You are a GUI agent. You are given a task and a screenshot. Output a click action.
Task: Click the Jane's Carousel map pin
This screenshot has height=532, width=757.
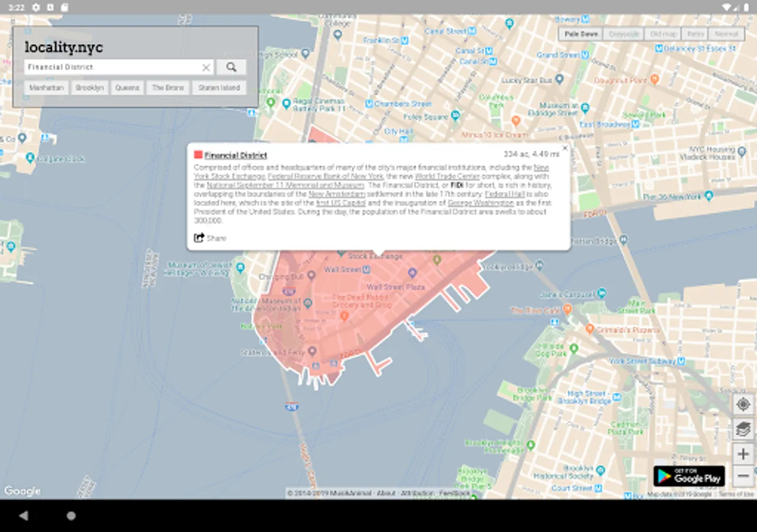pos(601,293)
